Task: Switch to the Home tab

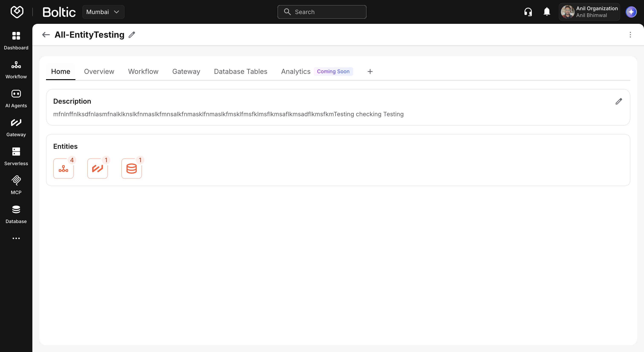Action: click(60, 72)
